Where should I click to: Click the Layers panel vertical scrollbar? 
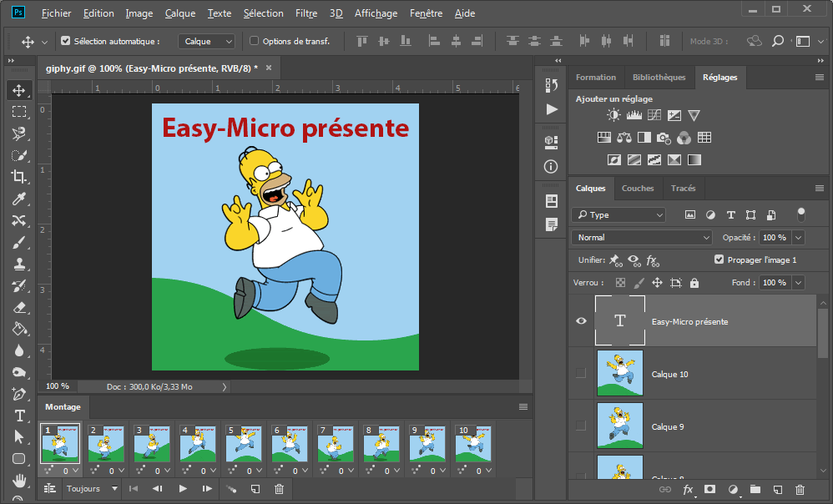(x=823, y=335)
